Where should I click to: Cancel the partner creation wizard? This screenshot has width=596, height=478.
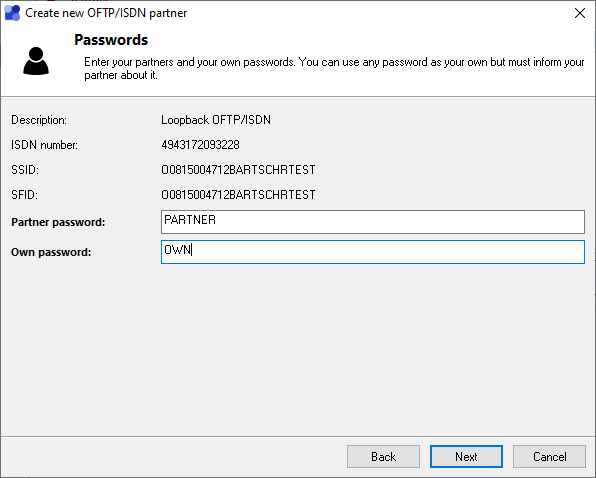[x=549, y=456]
